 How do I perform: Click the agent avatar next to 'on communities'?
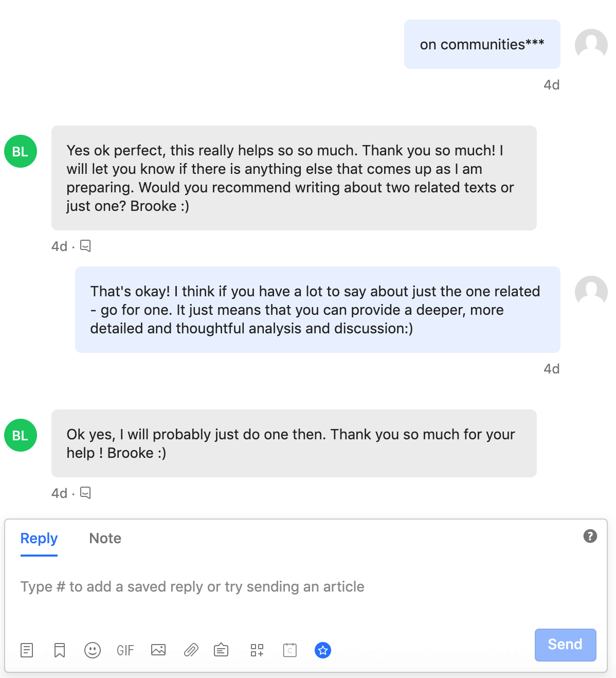pyautogui.click(x=591, y=45)
